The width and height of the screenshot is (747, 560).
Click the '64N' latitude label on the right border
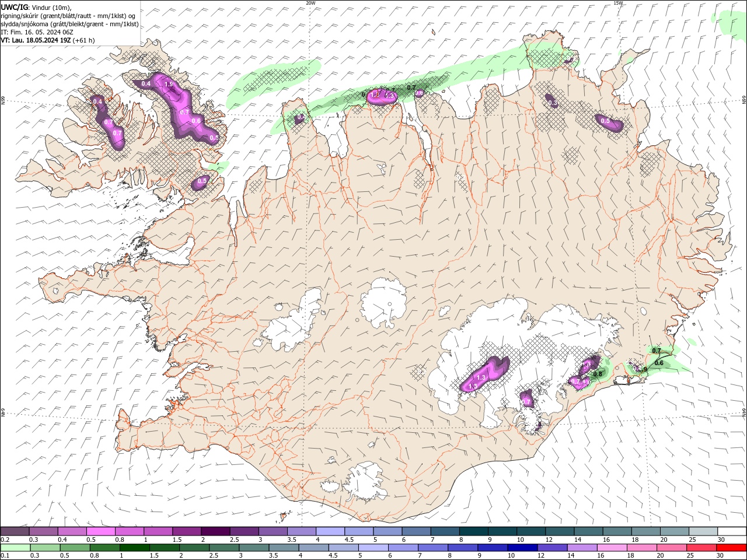[744, 412]
